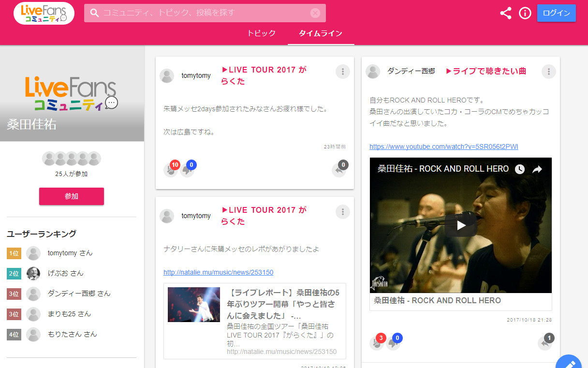Open the share icon in header
The width and height of the screenshot is (588, 368).
click(x=506, y=13)
